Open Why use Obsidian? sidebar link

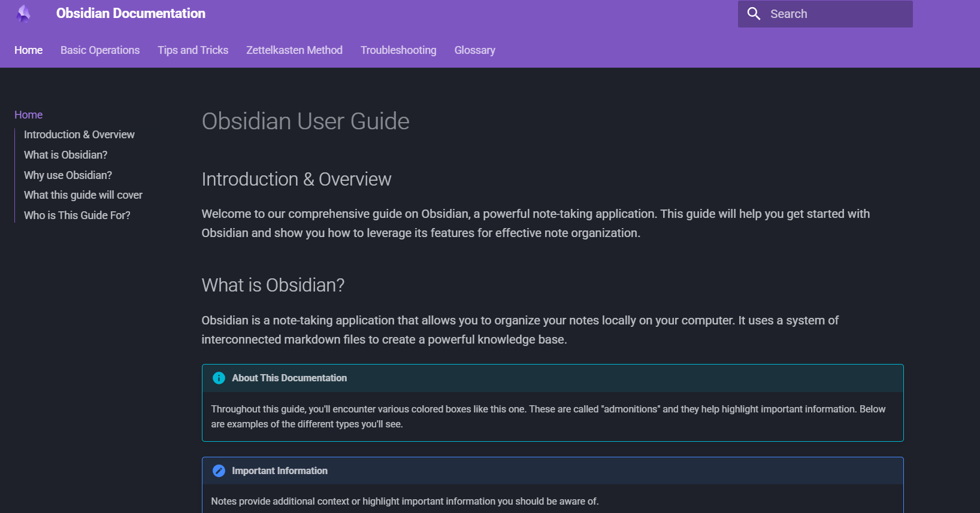[x=68, y=175]
